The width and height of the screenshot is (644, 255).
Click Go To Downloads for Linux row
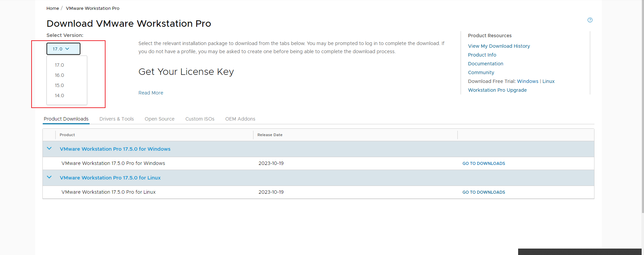coord(484,192)
